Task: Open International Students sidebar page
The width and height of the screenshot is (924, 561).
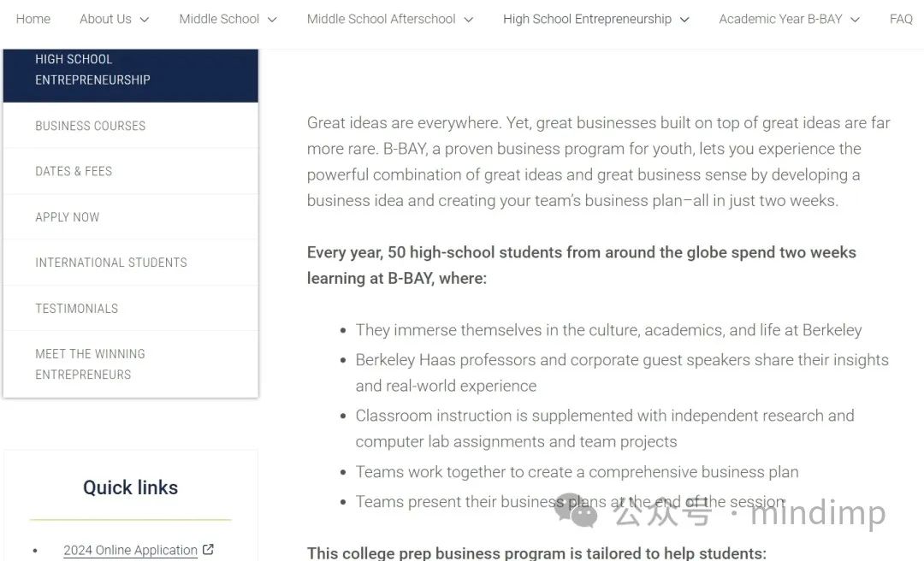Action: click(x=131, y=263)
